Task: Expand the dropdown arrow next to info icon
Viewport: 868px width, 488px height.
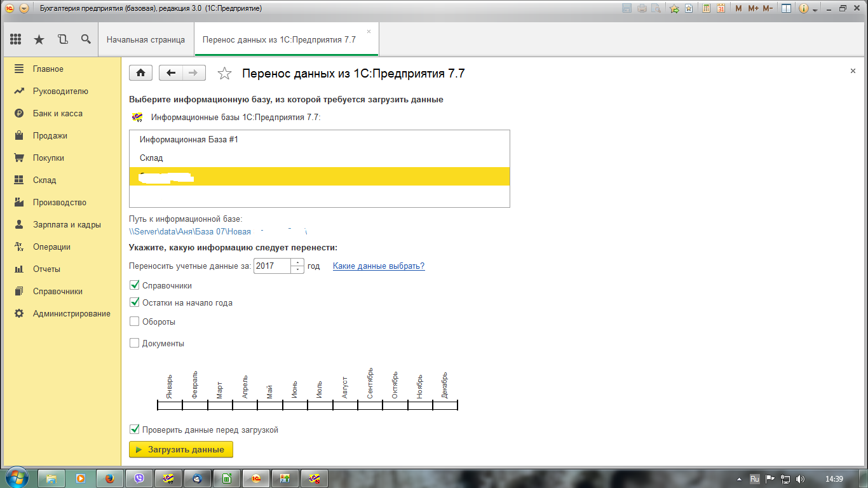Action: pyautogui.click(x=815, y=10)
